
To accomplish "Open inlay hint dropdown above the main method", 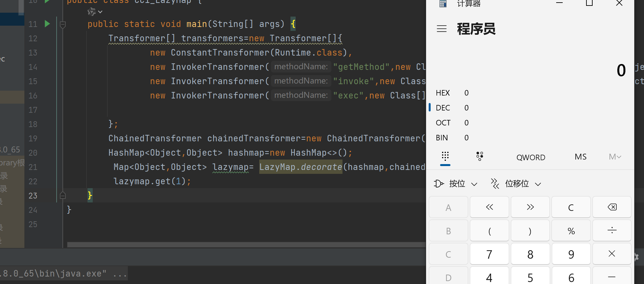I will coord(95,12).
